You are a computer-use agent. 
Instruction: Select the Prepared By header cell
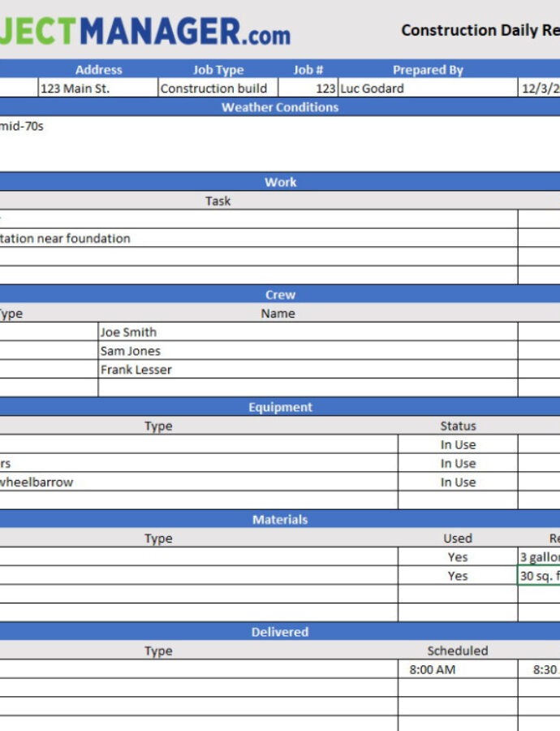[428, 70]
